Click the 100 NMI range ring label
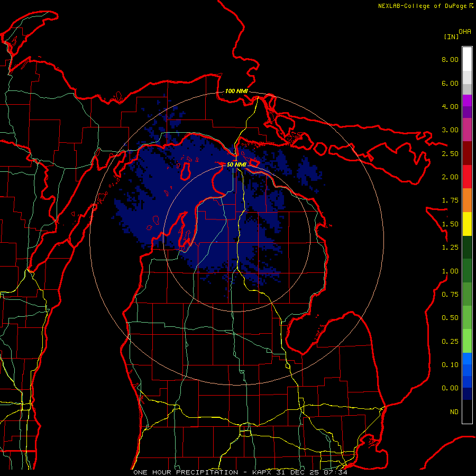476x476 pixels. click(x=236, y=91)
